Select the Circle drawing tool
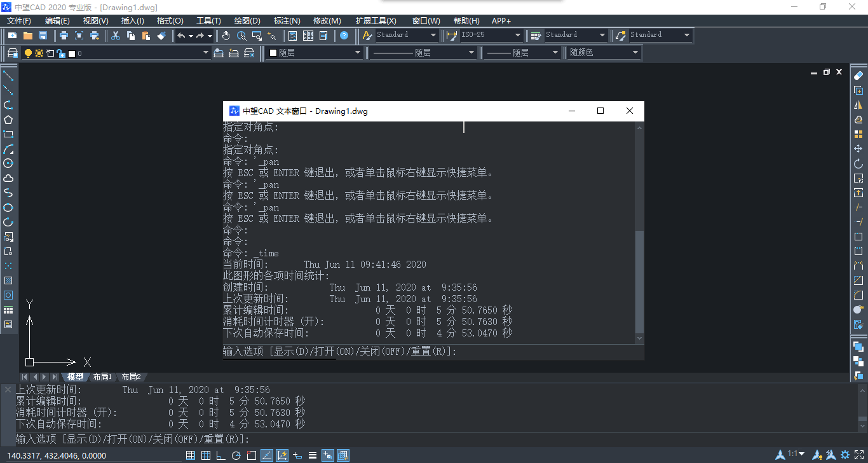This screenshot has height=463, width=868. [x=8, y=164]
